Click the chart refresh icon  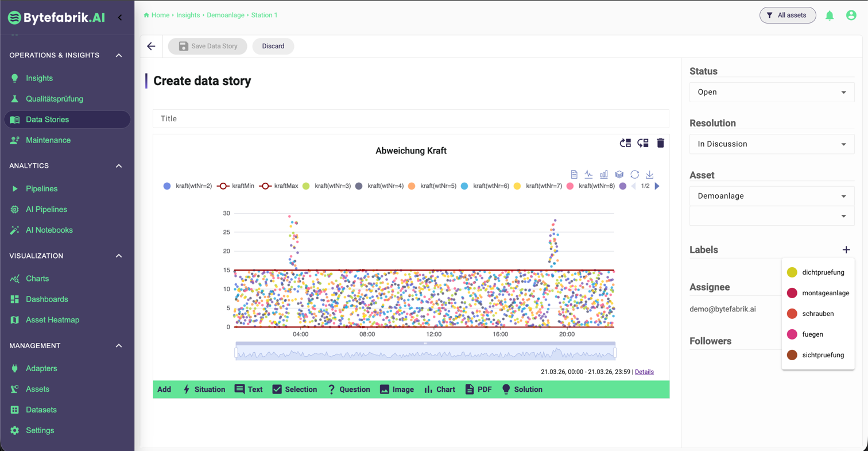[634, 175]
